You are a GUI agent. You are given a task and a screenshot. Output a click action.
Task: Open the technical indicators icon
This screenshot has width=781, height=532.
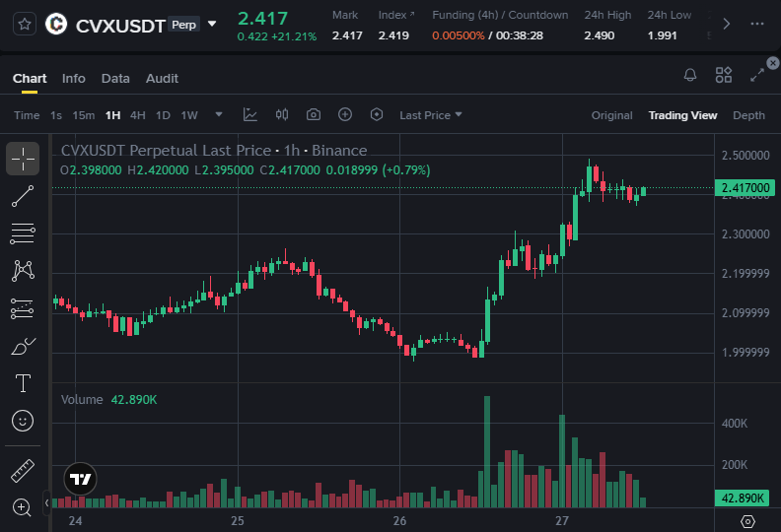pyautogui.click(x=250, y=115)
